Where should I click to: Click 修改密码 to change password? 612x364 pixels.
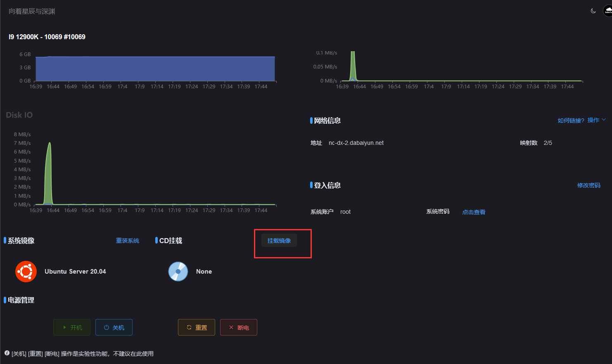pyautogui.click(x=589, y=185)
